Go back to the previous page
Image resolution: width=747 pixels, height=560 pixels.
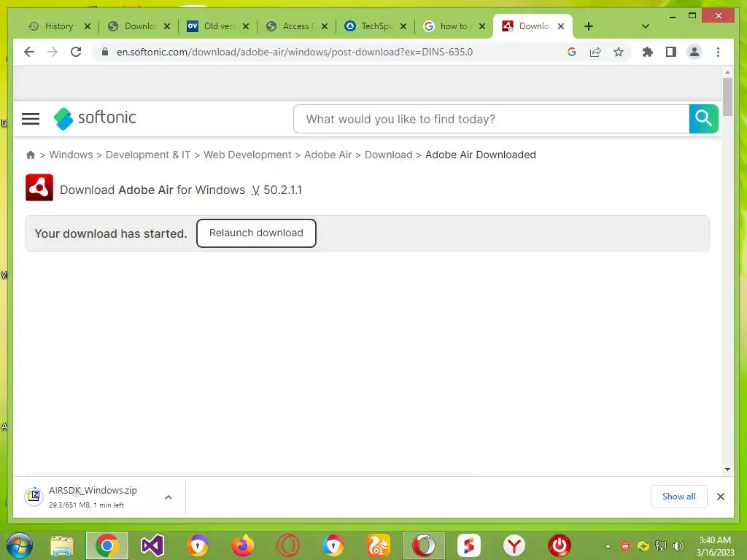tap(29, 52)
